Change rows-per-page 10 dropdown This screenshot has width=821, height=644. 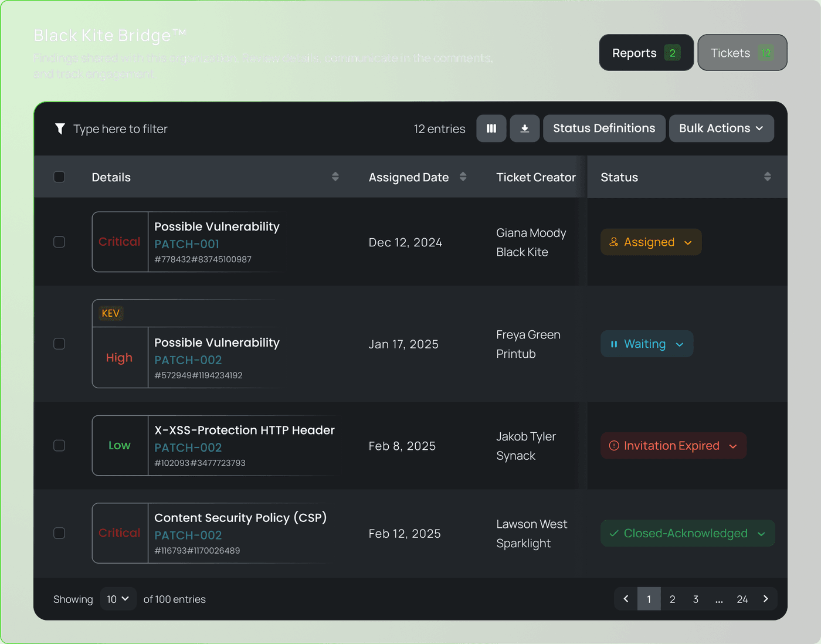(118, 599)
